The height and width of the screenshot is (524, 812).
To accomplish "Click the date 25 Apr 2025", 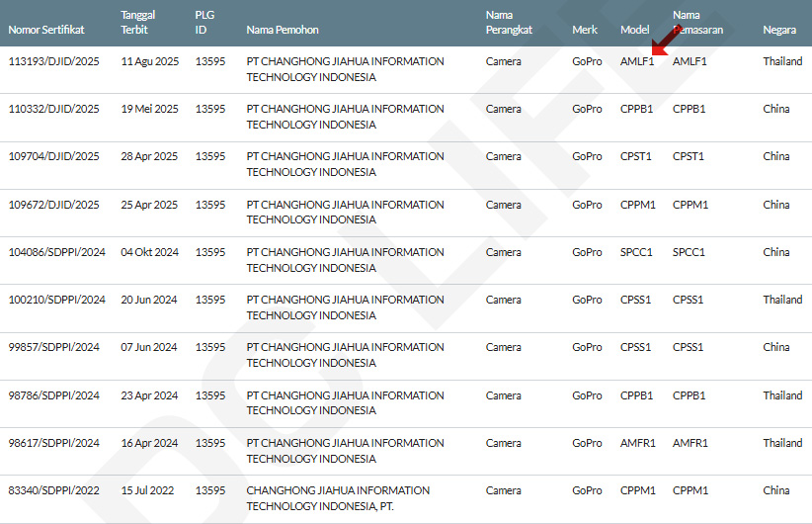I will [x=149, y=205].
